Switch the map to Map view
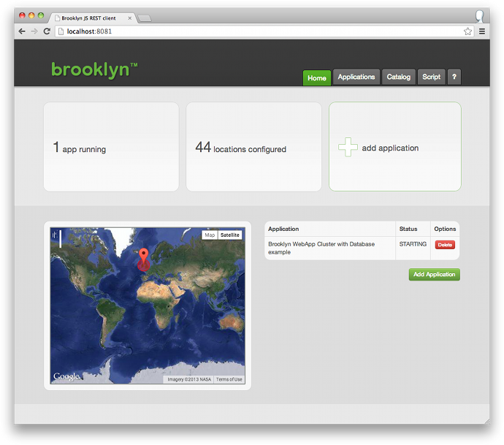This screenshot has height=445, width=504. point(210,235)
